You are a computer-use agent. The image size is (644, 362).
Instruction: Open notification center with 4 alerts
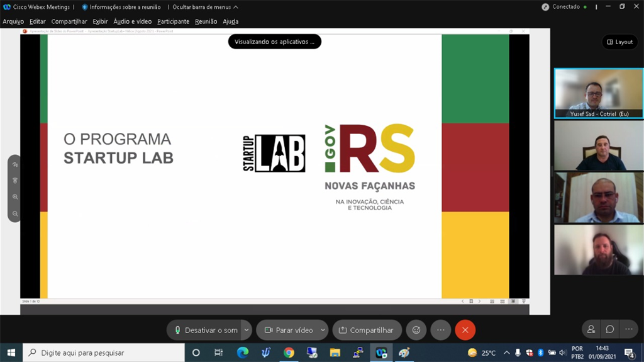click(629, 353)
